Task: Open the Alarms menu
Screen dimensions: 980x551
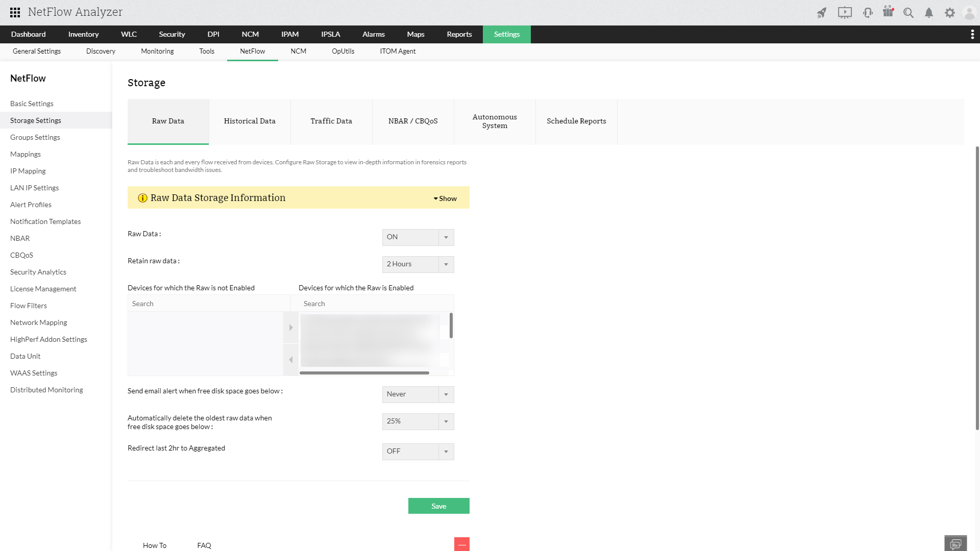Action: (373, 34)
